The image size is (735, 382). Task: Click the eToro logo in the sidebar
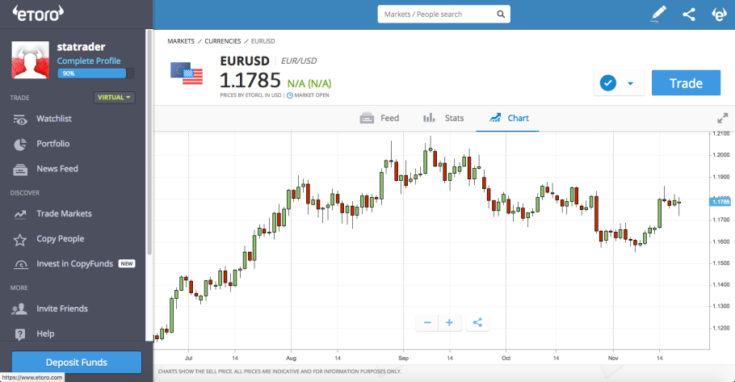click(x=38, y=13)
